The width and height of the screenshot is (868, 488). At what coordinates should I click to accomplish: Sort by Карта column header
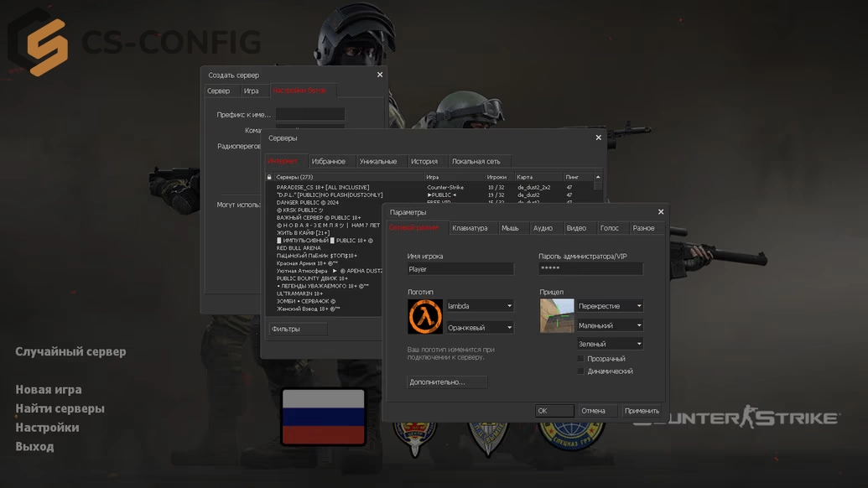(x=539, y=177)
